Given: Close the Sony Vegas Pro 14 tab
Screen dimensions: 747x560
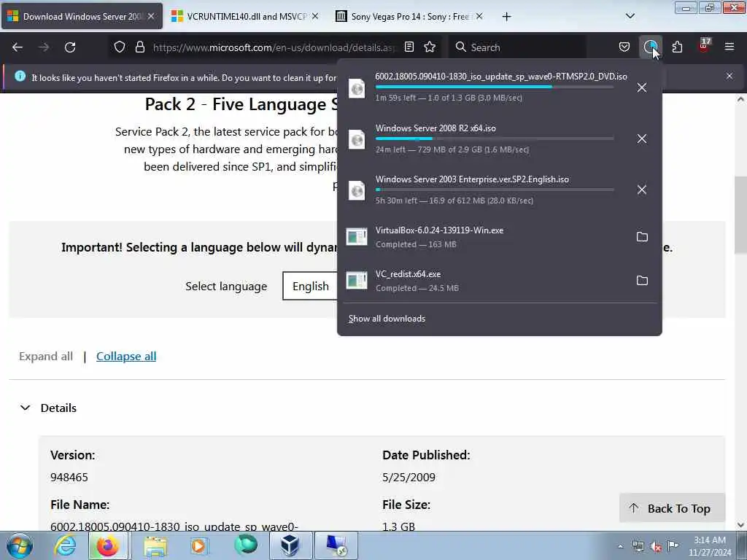Looking at the screenshot, I should pyautogui.click(x=479, y=16).
